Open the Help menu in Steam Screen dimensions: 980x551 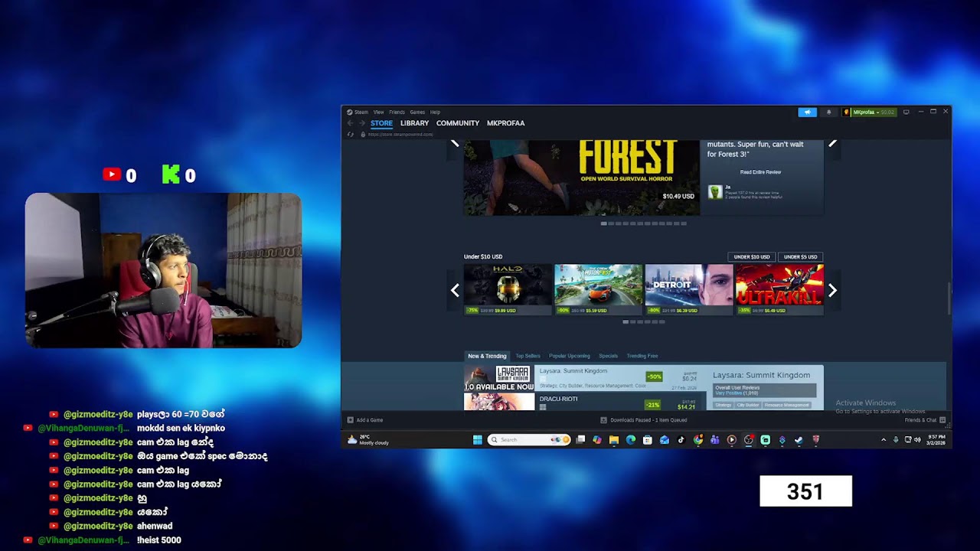click(x=435, y=112)
